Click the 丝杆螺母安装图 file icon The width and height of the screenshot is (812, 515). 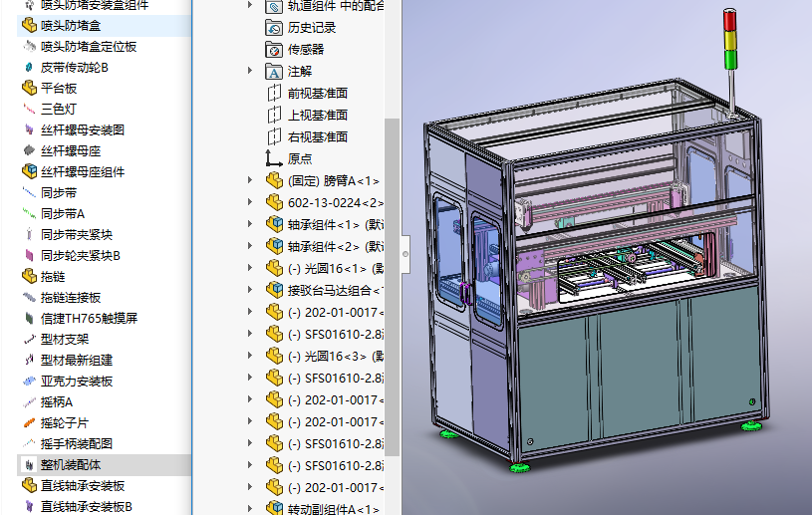pos(29,129)
